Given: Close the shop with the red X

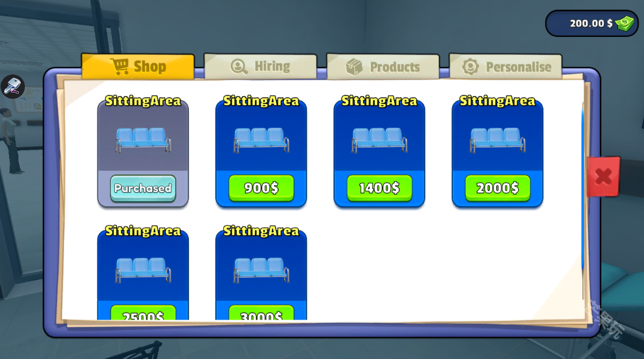Looking at the screenshot, I should point(603,177).
